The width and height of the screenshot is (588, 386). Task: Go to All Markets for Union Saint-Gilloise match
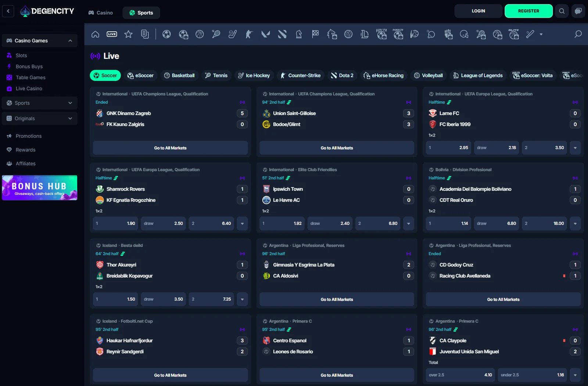point(337,148)
